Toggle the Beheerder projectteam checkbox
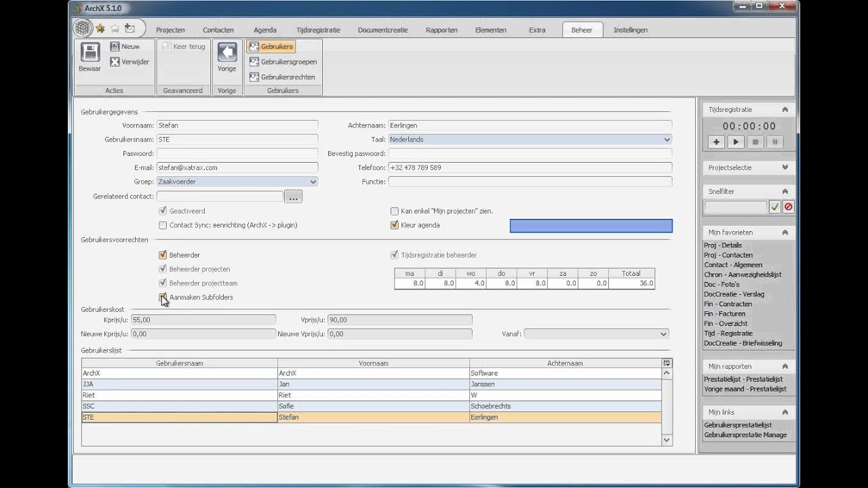Viewport: 868px width, 488px height. pyautogui.click(x=163, y=283)
